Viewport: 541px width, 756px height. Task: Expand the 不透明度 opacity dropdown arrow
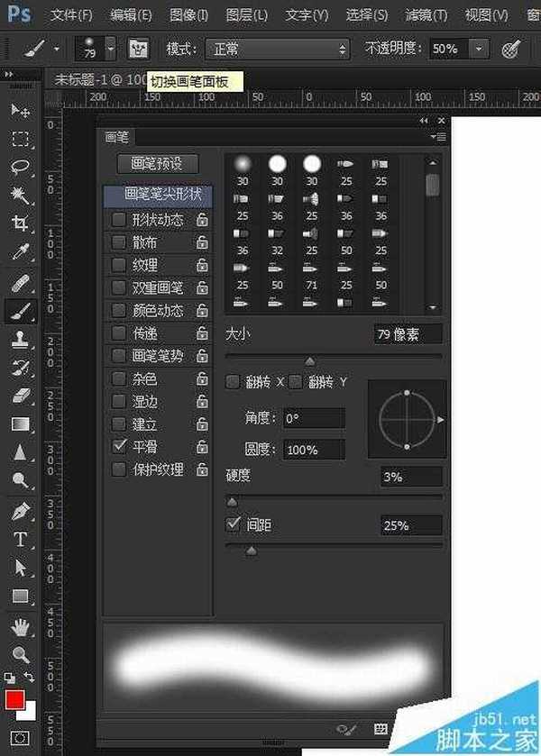click(x=478, y=49)
